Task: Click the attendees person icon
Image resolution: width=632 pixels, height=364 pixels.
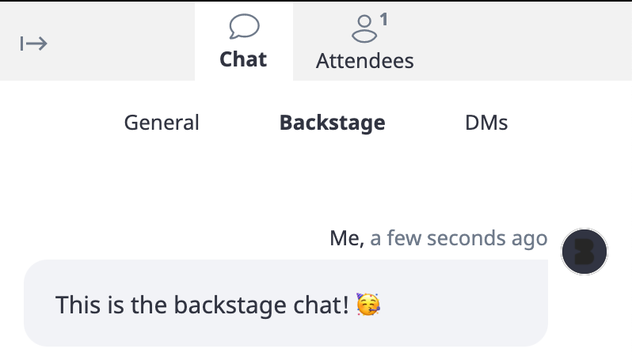Action: click(364, 28)
